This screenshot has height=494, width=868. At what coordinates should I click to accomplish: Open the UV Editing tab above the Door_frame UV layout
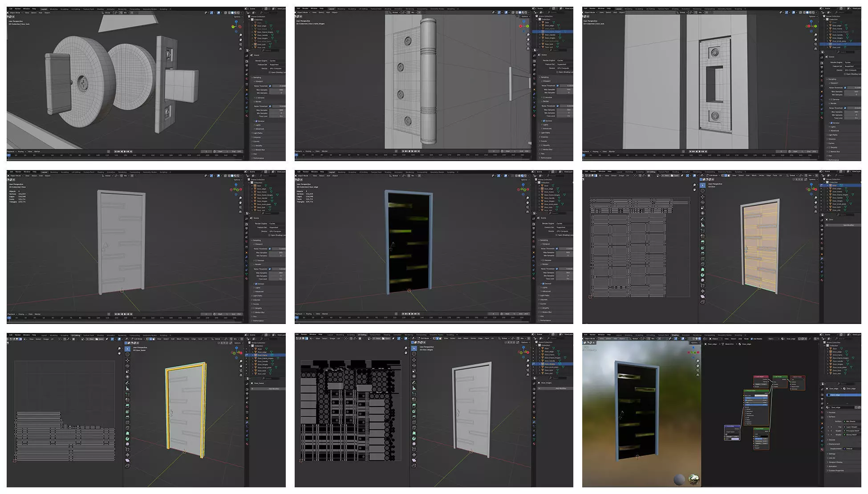point(76,335)
